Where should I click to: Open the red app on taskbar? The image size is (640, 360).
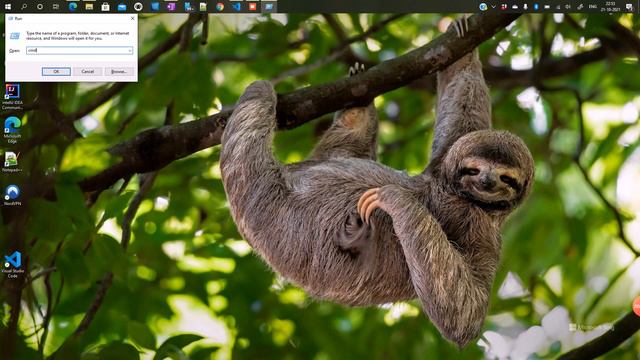(x=253, y=7)
